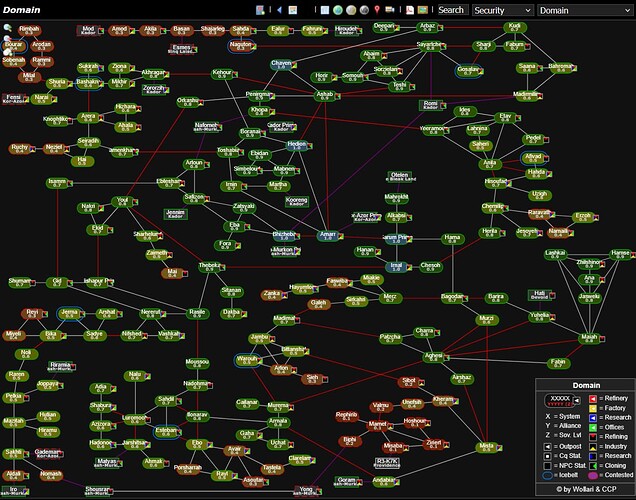Select the Gid system node

pyautogui.click(x=57, y=282)
